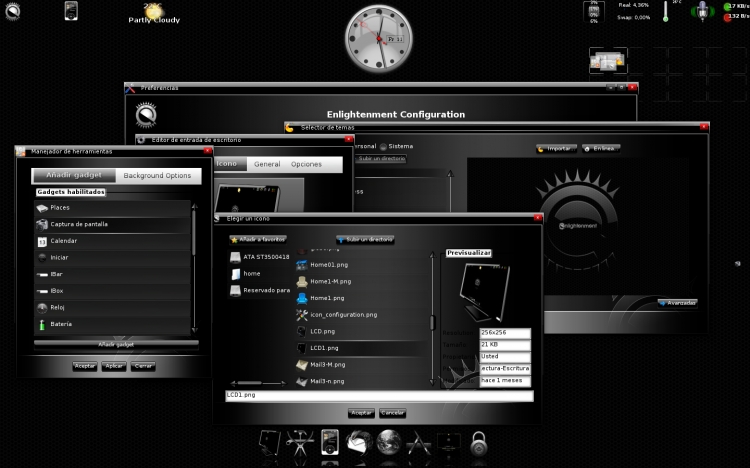This screenshot has width=750, height=468.
Task: Click the microphone mixer gadget
Action: 702,11
